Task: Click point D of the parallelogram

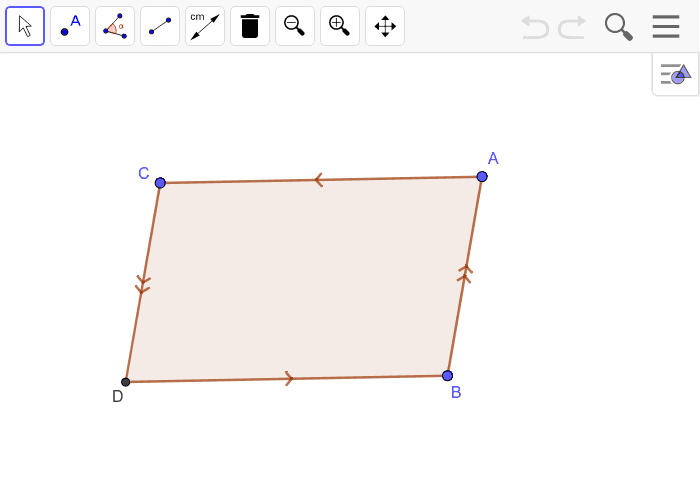Action: [125, 382]
